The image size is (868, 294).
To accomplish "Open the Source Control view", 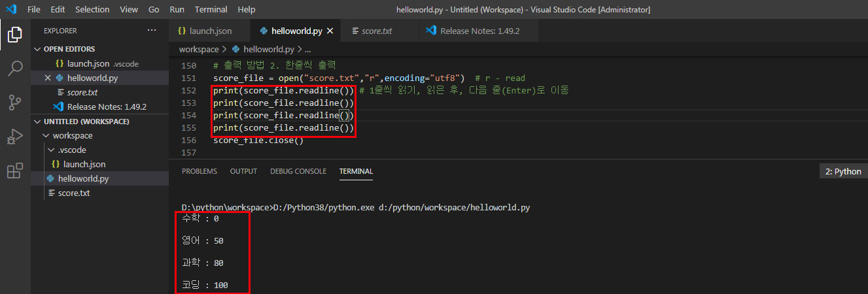I will 14,103.
